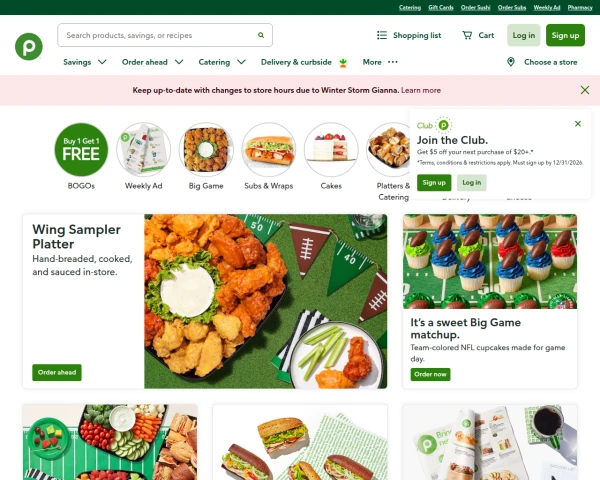Dismiss the Winter Storm banner

point(585,90)
